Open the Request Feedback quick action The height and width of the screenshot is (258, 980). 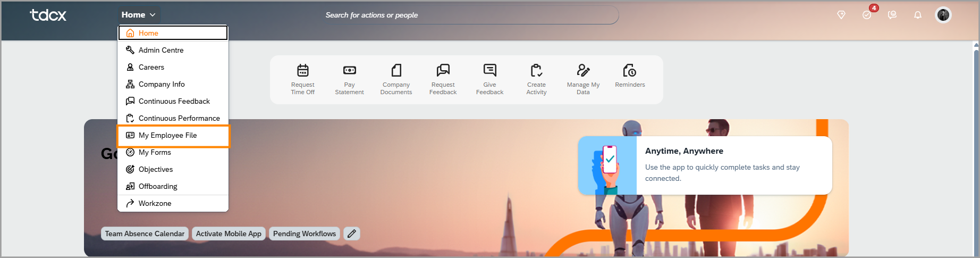click(443, 80)
